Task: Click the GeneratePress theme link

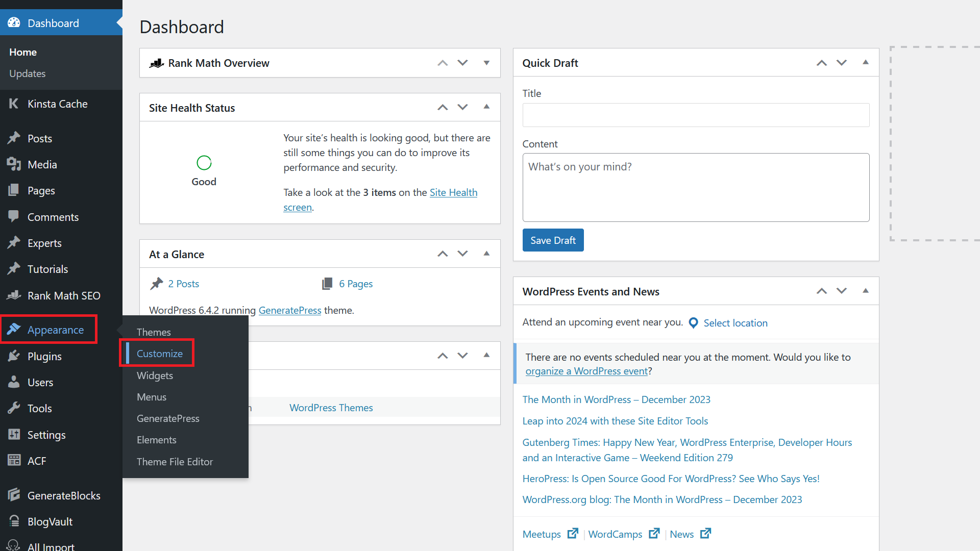Action: (x=290, y=310)
